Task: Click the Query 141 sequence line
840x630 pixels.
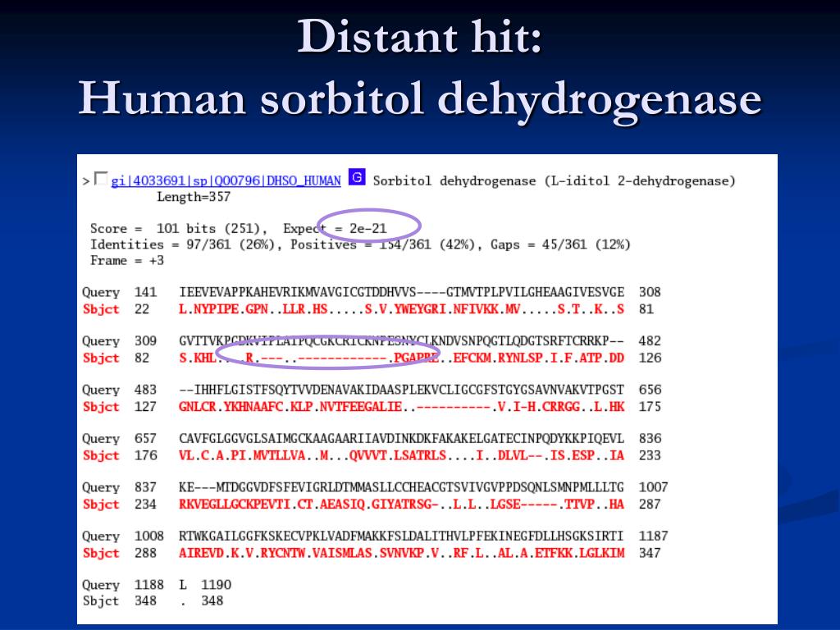Action: pos(372,292)
